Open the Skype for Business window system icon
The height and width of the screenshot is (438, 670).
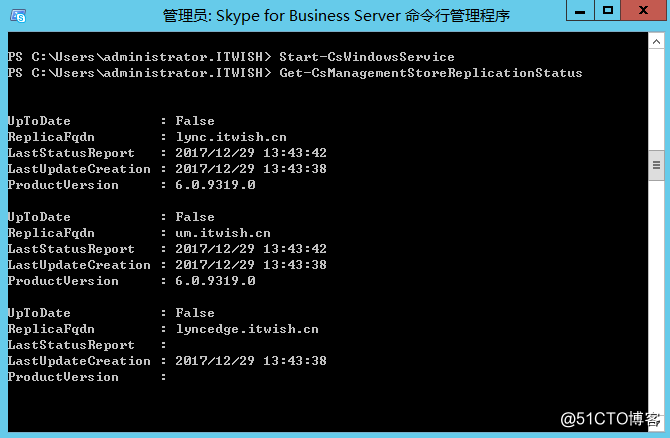(18, 16)
